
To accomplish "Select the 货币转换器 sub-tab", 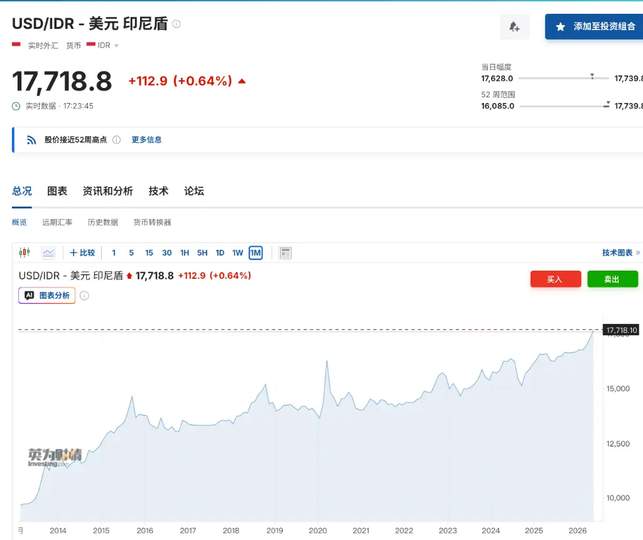I will (x=152, y=222).
